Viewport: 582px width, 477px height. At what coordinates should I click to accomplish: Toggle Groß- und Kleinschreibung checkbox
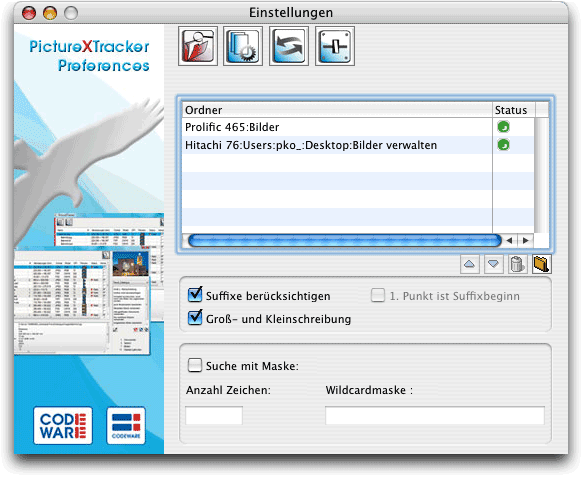(195, 317)
